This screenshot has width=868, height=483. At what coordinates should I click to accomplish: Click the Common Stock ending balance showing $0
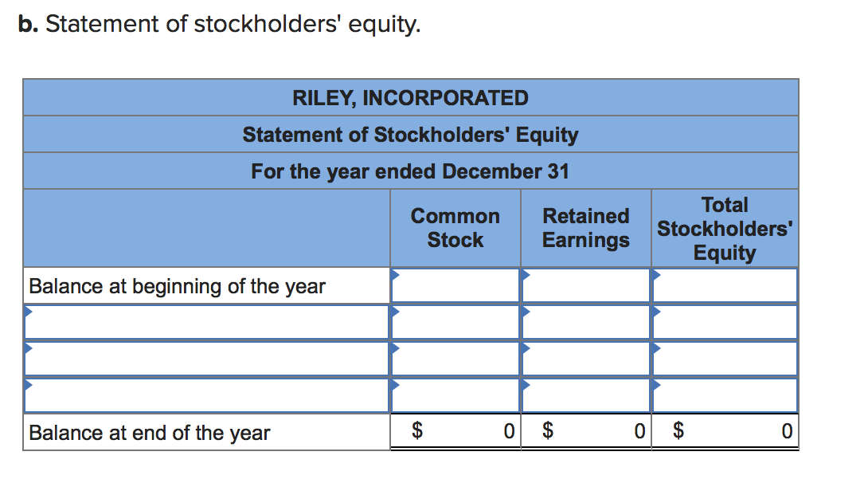[454, 431]
